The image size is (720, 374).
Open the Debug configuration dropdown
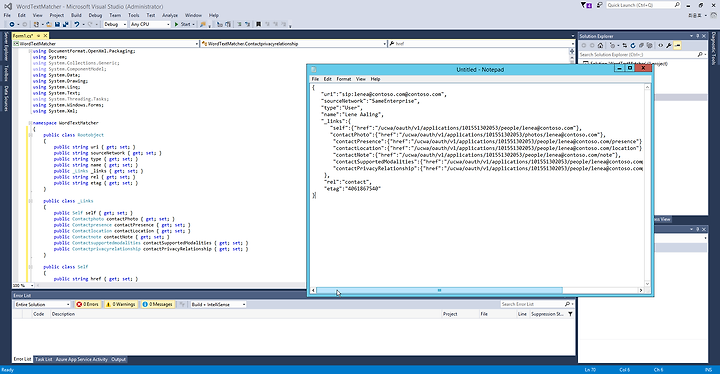pyautogui.click(x=115, y=24)
